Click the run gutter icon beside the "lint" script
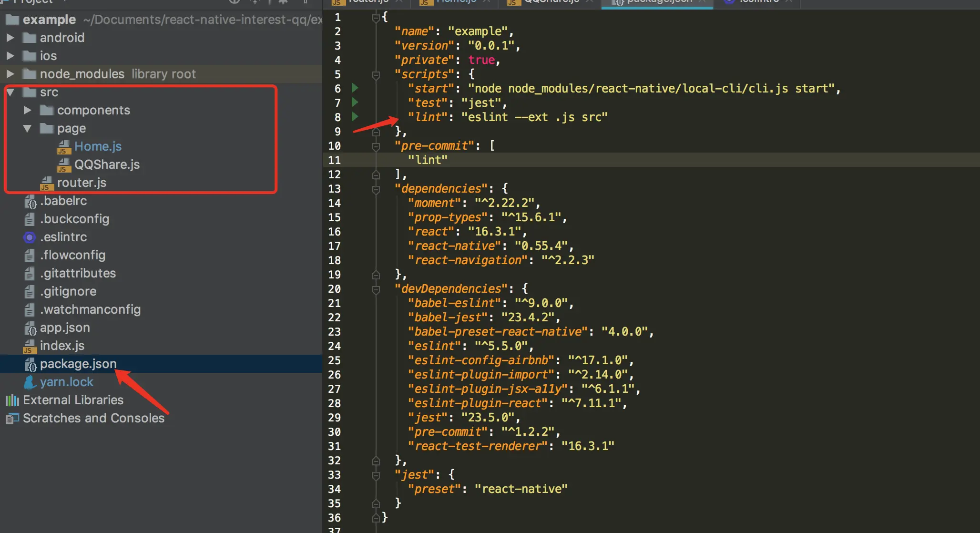The image size is (980, 533). pyautogui.click(x=355, y=116)
